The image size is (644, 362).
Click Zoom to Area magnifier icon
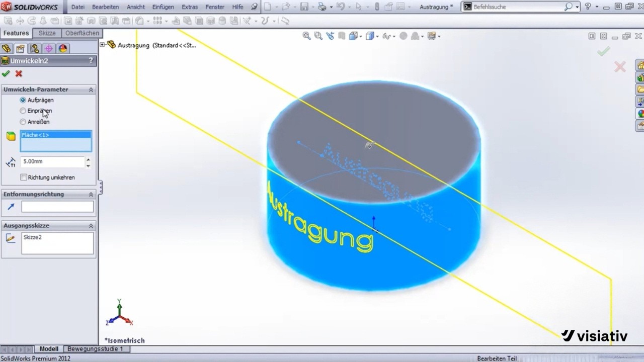[x=318, y=36]
